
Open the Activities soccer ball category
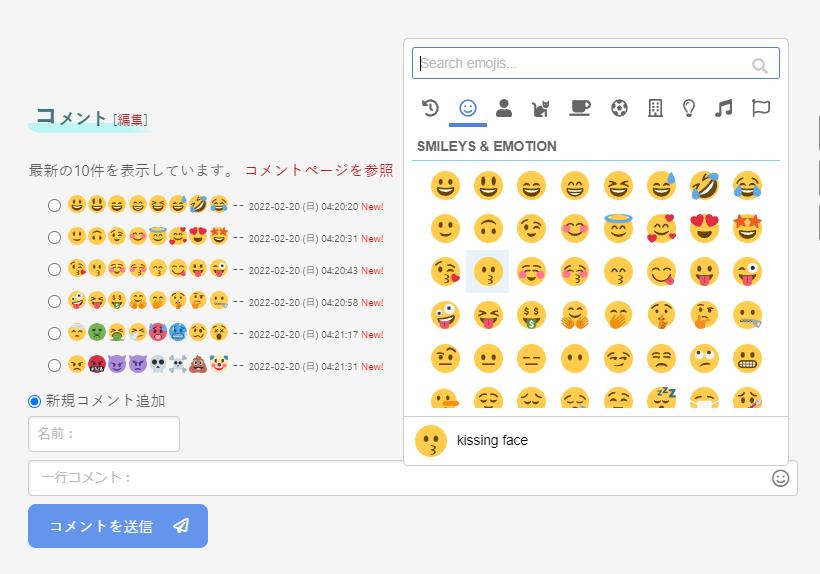(619, 108)
